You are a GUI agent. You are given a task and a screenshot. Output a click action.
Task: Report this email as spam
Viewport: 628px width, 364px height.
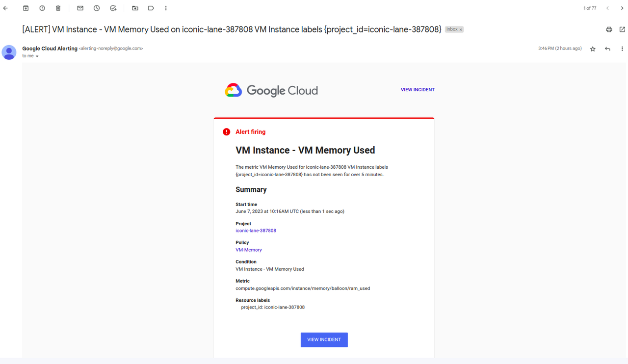tap(42, 8)
